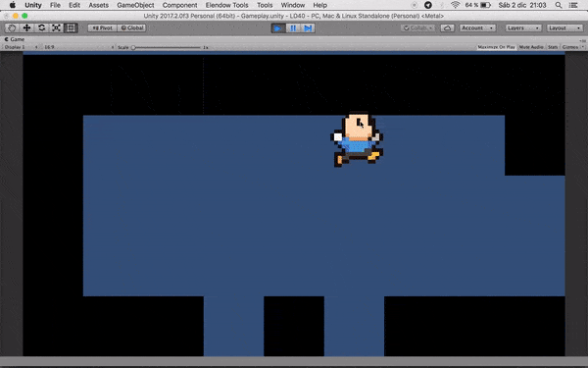
Task: Select the Move tool
Action: (x=26, y=27)
